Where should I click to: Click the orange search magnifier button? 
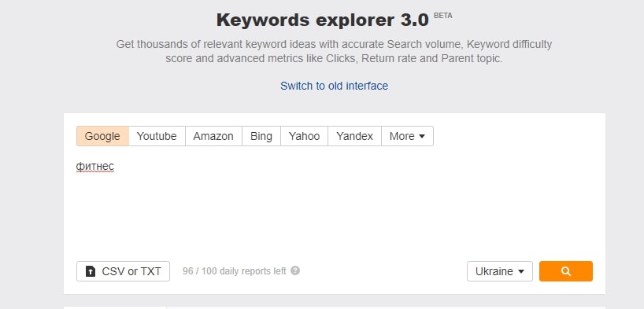point(565,271)
